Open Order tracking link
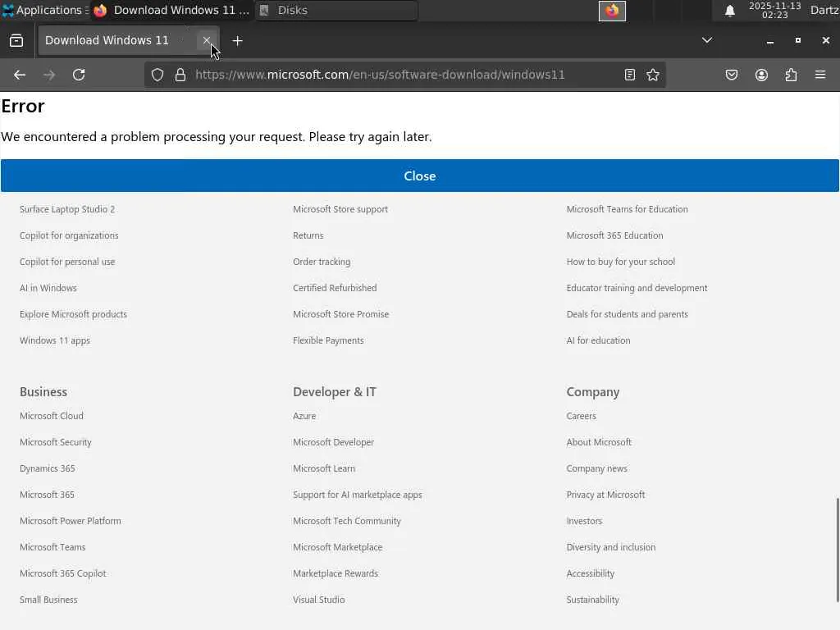 point(322,262)
